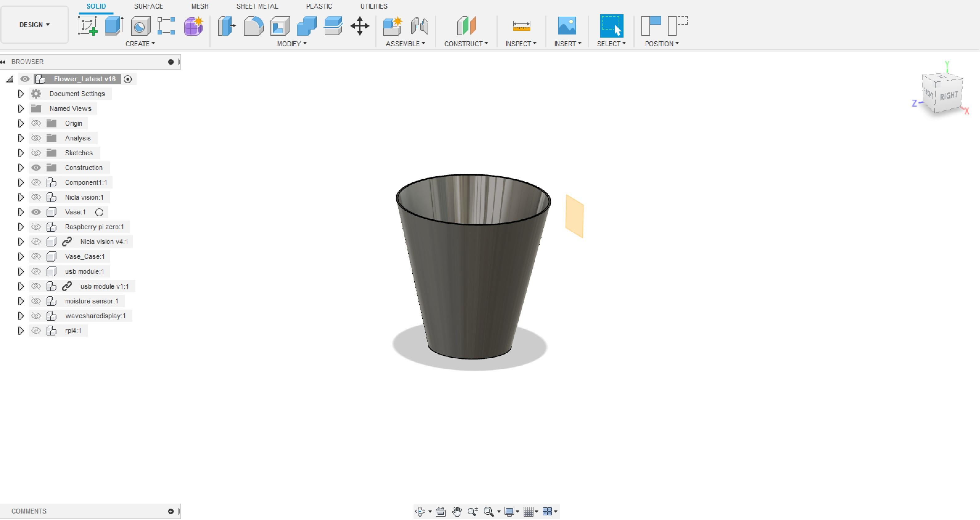Hide the Vase:1 component

[36, 212]
